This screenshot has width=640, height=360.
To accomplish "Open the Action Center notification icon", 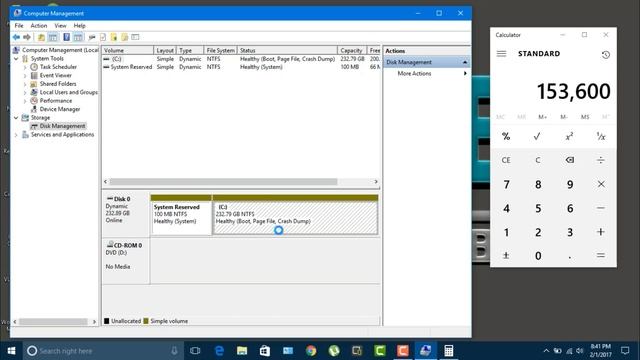I will point(625,351).
